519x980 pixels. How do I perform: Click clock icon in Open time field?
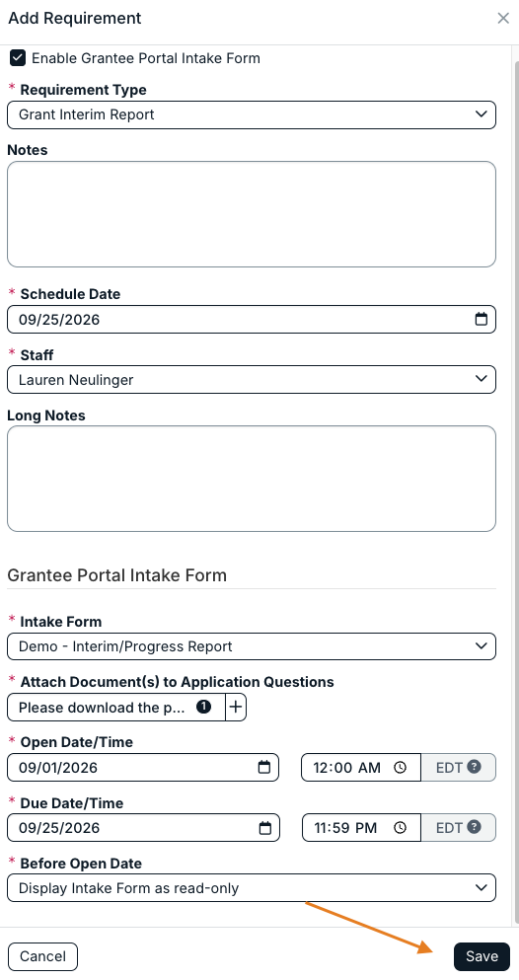pyautogui.click(x=400, y=768)
